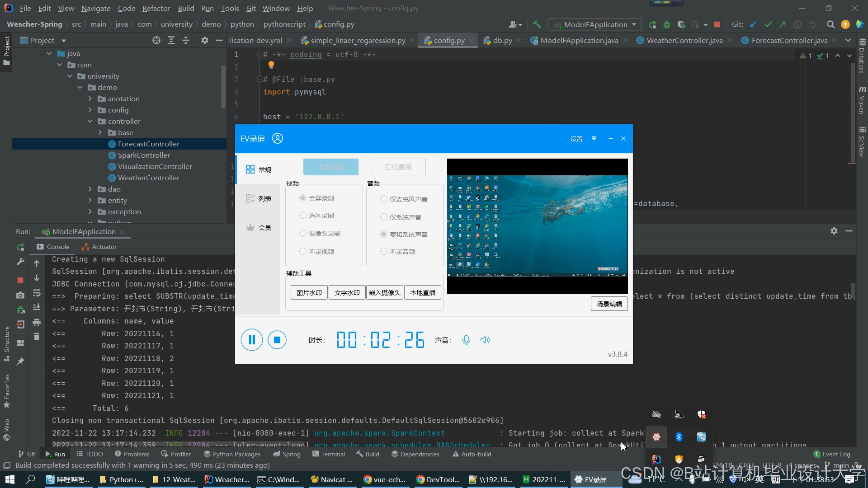Open the Refactor menu
Screen dimensions: 868x488
pyautogui.click(x=156, y=8)
